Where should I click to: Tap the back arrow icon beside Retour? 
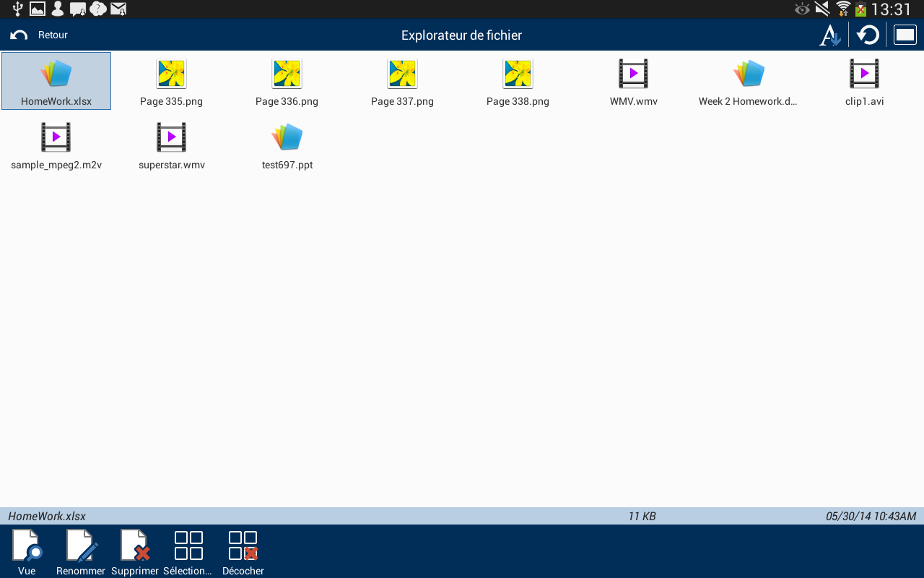point(17,34)
